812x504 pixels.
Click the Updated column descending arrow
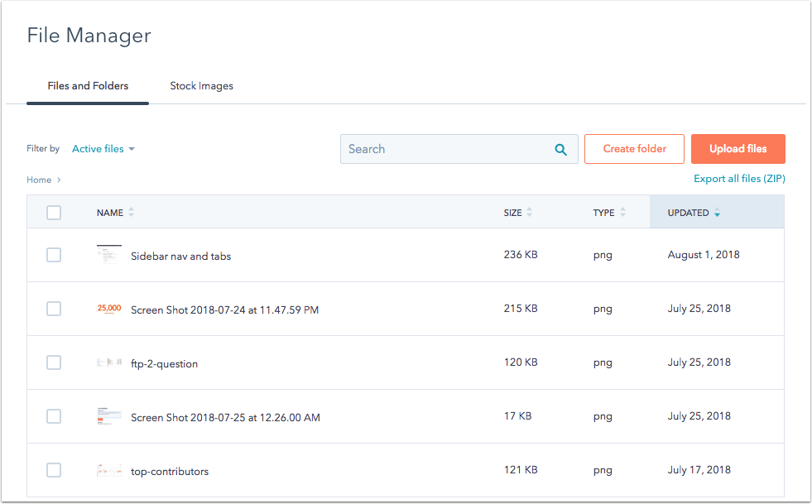pyautogui.click(x=717, y=214)
